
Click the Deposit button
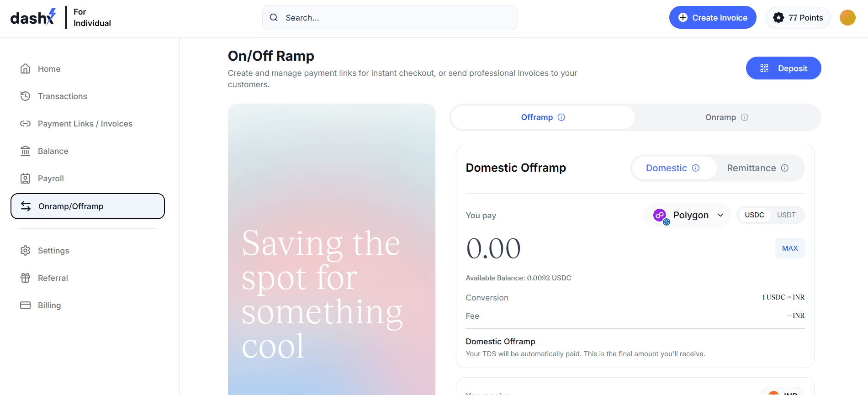pyautogui.click(x=783, y=68)
